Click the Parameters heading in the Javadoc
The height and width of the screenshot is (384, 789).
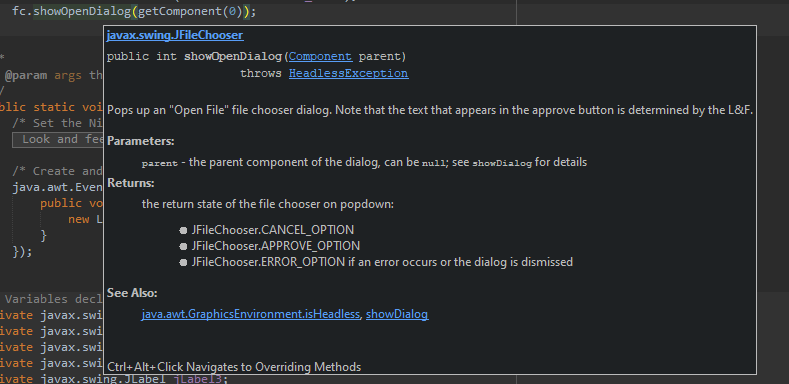tap(141, 141)
